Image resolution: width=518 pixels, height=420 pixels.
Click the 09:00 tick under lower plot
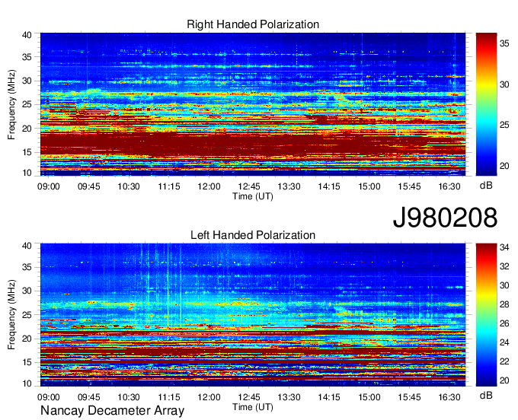coord(49,397)
